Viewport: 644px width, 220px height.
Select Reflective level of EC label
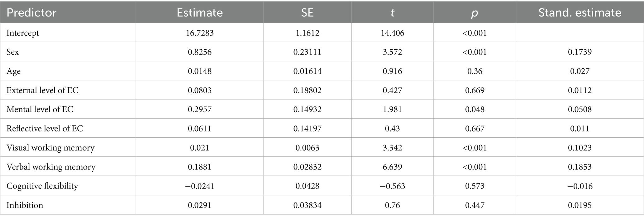pos(45,128)
